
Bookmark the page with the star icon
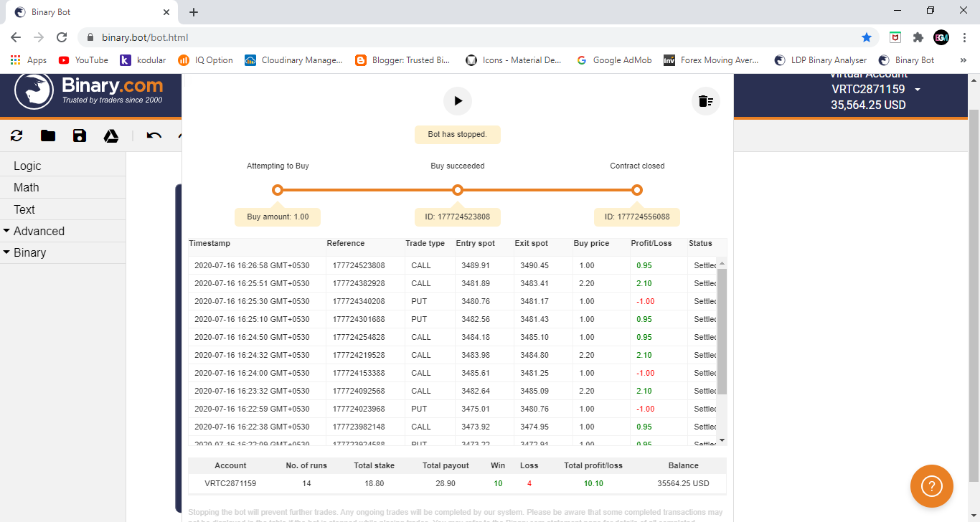tap(867, 37)
